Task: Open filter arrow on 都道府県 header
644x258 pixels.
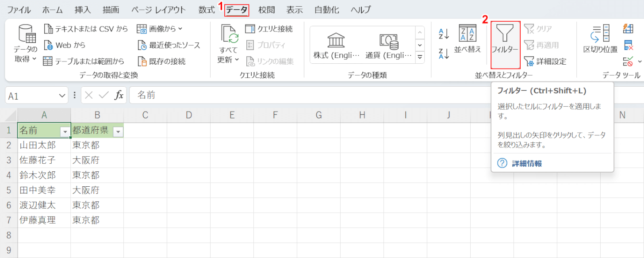Action: tap(118, 131)
